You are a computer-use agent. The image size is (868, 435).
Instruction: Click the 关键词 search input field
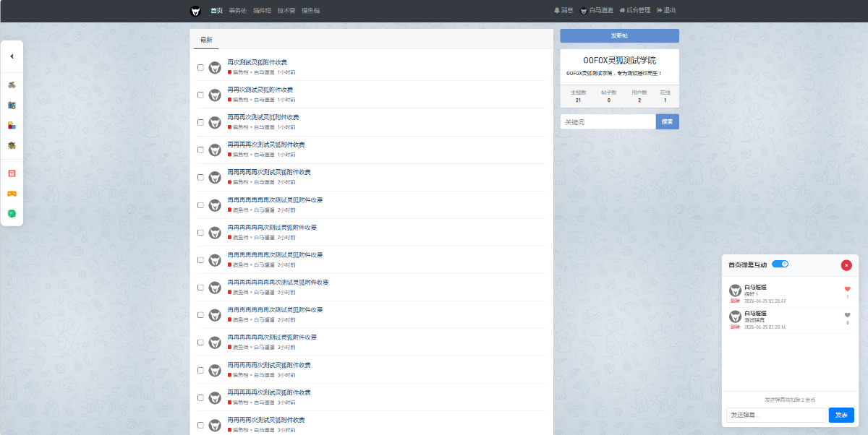click(608, 122)
